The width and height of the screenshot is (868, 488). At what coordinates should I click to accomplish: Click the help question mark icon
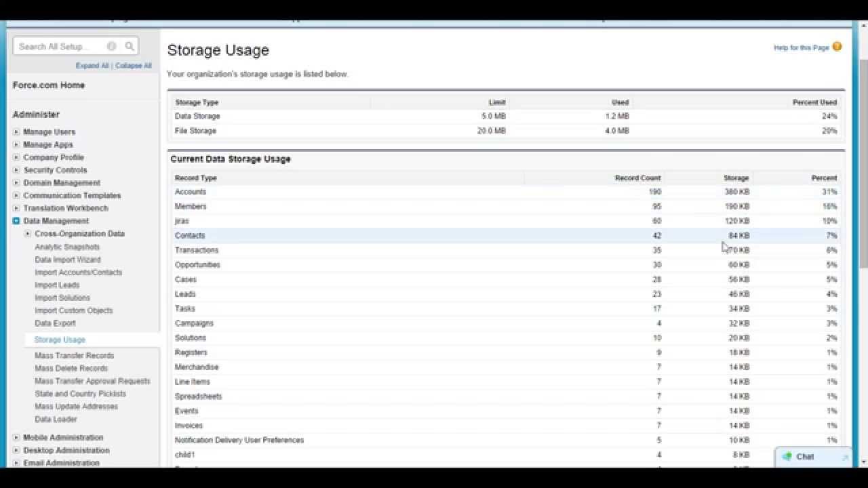click(837, 47)
